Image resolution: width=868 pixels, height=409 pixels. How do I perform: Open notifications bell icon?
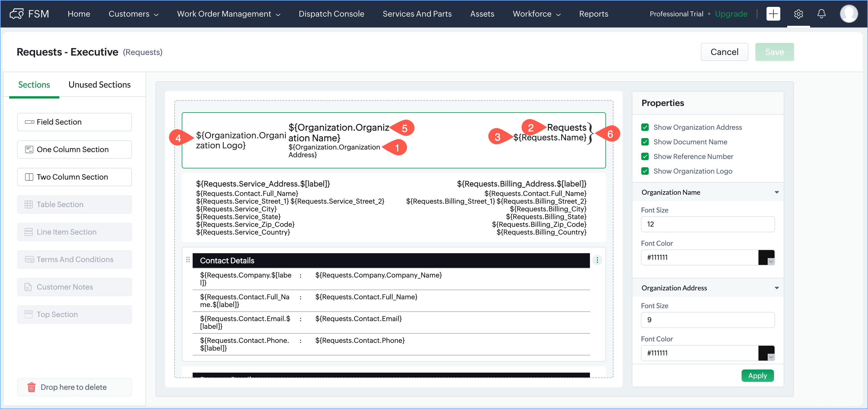821,14
